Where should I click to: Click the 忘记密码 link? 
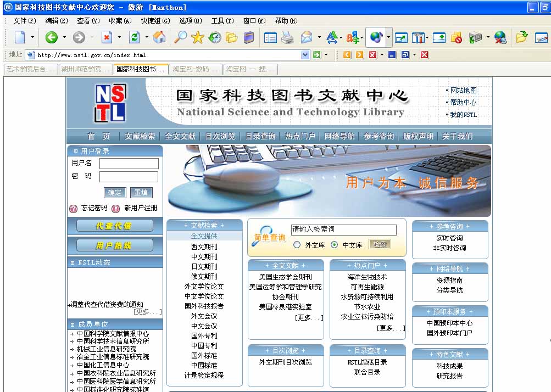94,208
